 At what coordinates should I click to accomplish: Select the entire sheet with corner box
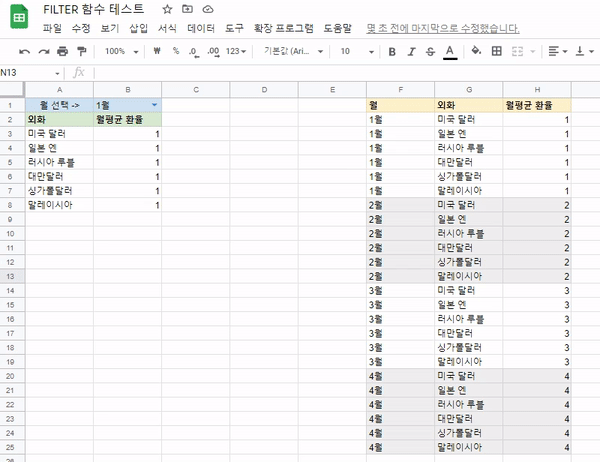point(12,89)
